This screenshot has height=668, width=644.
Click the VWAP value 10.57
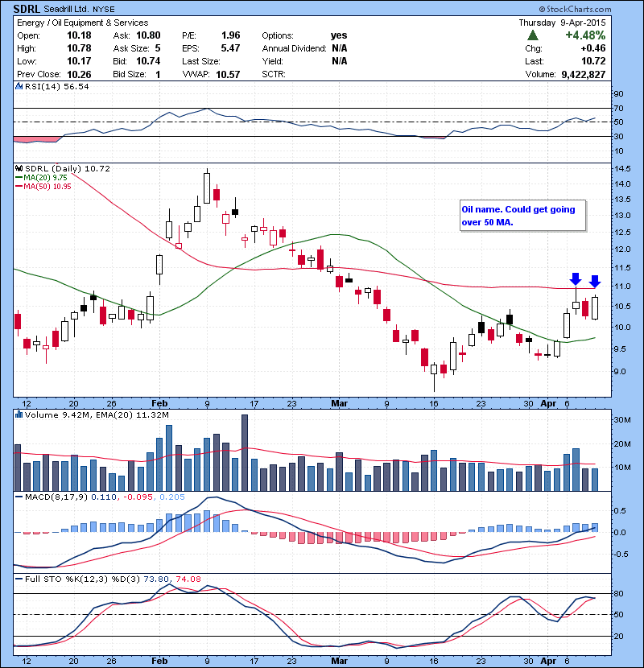[x=228, y=75]
